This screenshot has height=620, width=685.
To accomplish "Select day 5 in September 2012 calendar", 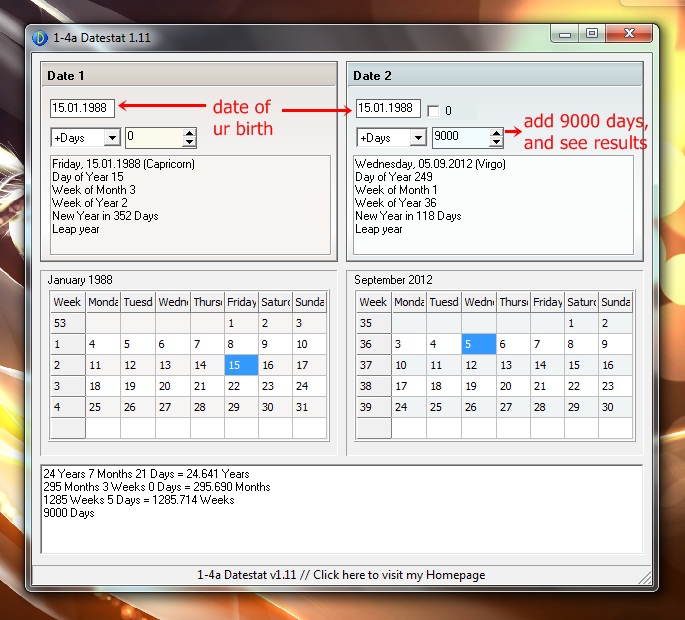I will 478,344.
